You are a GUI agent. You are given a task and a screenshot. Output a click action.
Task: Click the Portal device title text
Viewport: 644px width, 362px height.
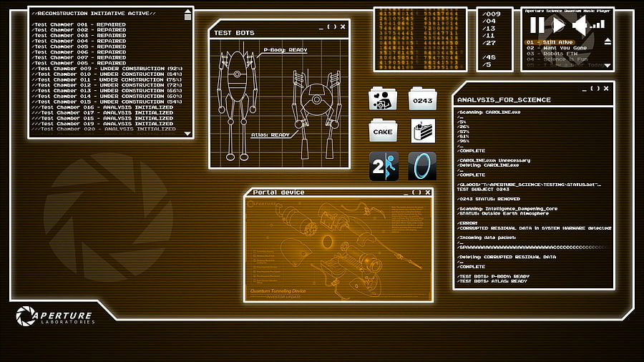(x=278, y=192)
